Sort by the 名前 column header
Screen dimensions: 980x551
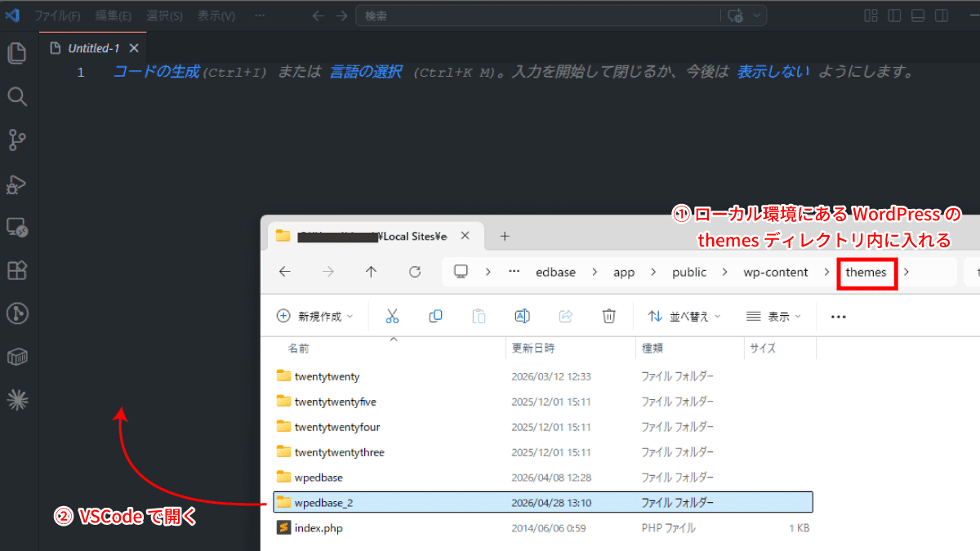click(298, 349)
